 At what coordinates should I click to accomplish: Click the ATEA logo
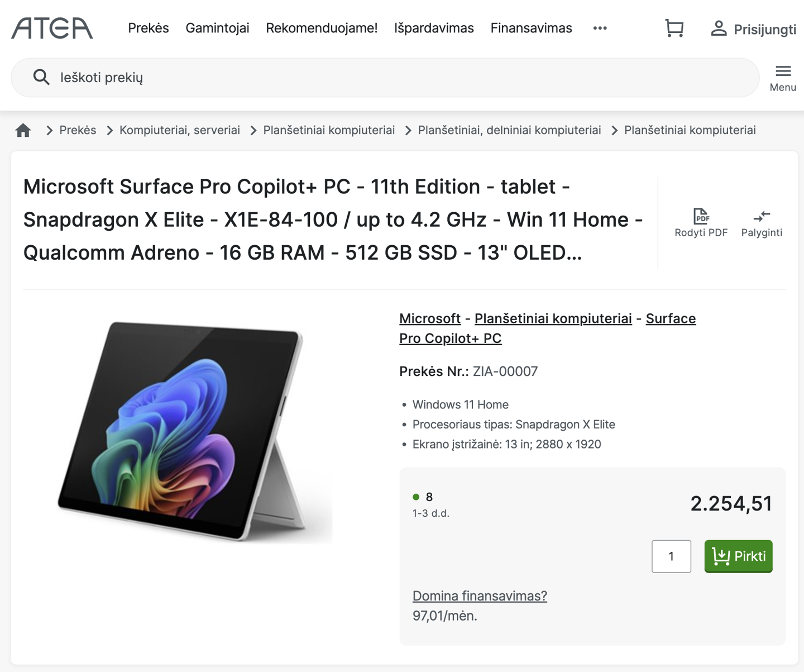pyautogui.click(x=52, y=28)
